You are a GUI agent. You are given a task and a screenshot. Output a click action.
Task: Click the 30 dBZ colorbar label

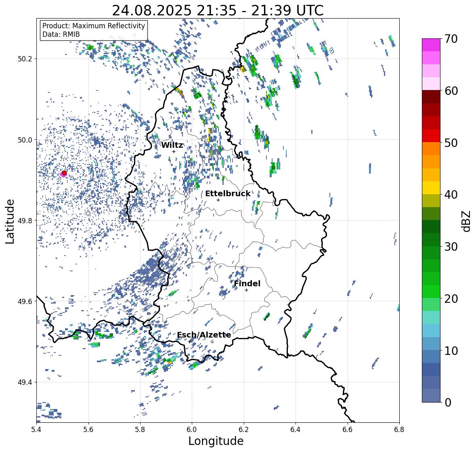coord(451,246)
